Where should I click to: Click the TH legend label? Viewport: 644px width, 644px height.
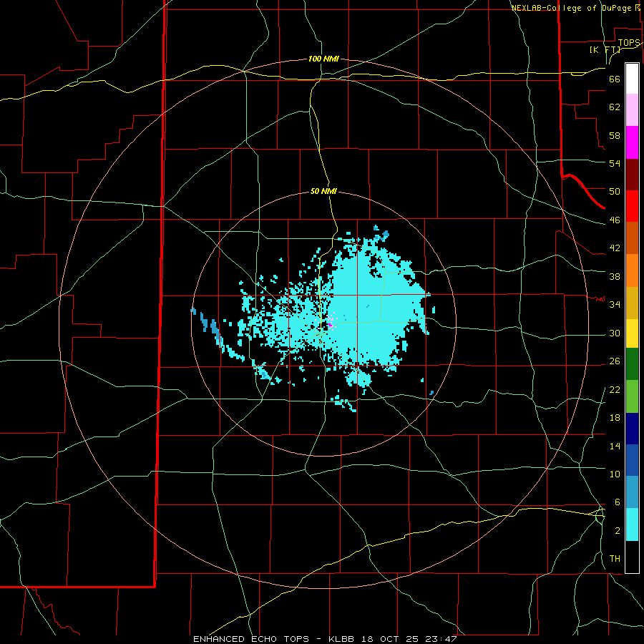[615, 558]
